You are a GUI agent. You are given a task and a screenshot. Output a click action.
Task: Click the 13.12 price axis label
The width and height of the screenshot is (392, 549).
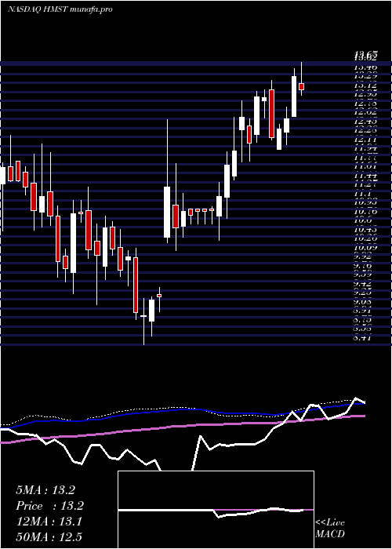click(x=365, y=85)
